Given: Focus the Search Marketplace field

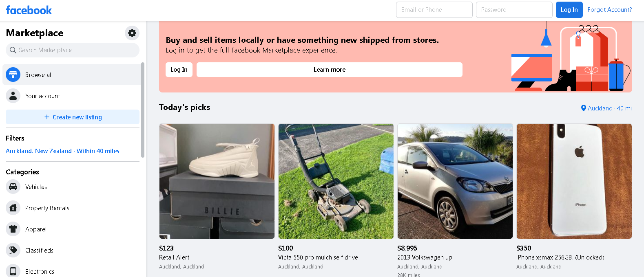Looking at the screenshot, I should click(x=73, y=50).
